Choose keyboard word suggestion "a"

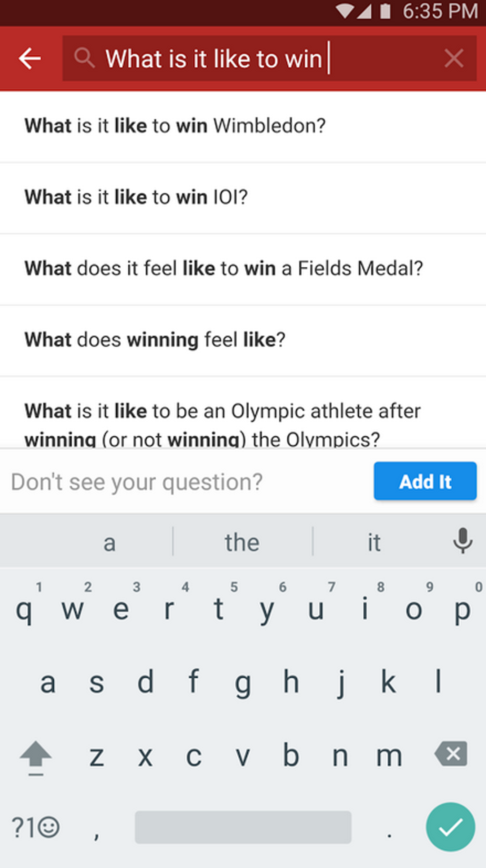point(110,542)
